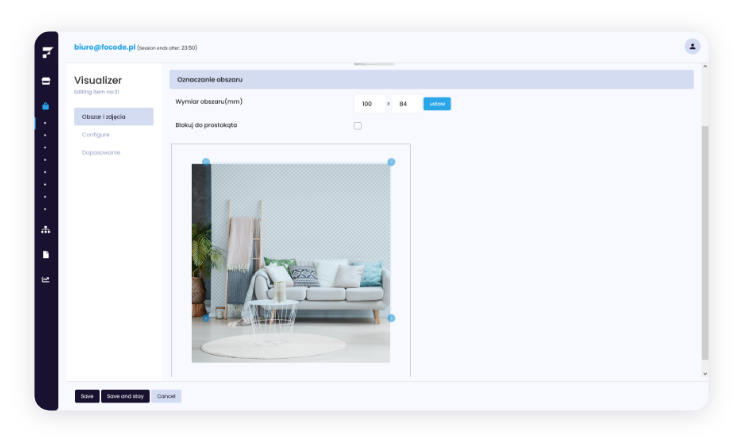This screenshot has width=743, height=448.
Task: Switch to the Configure tab
Action: (96, 134)
